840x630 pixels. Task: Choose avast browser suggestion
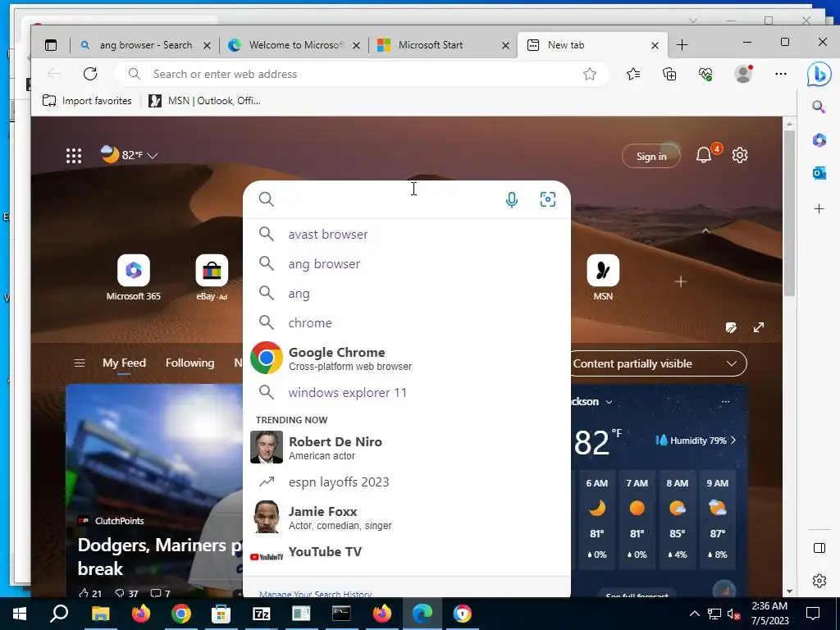(x=407, y=234)
